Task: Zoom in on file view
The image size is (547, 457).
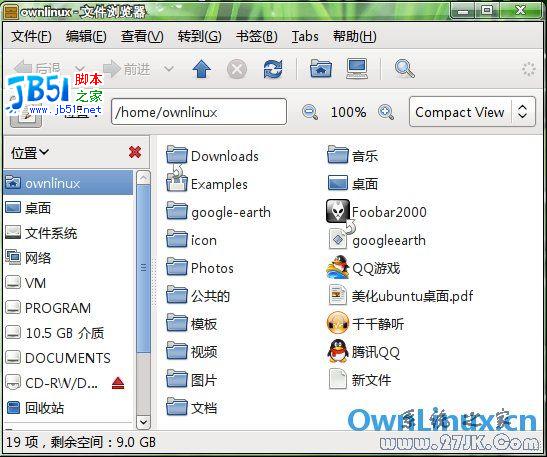Action: click(x=386, y=112)
